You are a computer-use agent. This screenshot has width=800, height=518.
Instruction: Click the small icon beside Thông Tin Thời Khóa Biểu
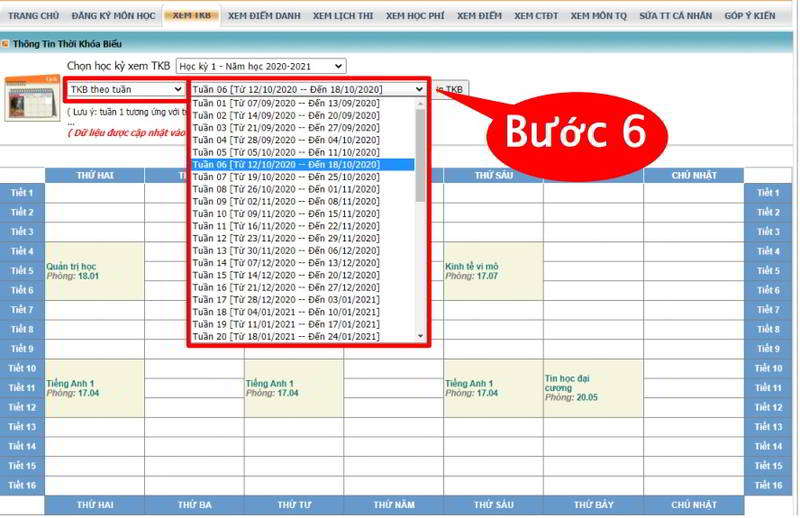[5, 44]
